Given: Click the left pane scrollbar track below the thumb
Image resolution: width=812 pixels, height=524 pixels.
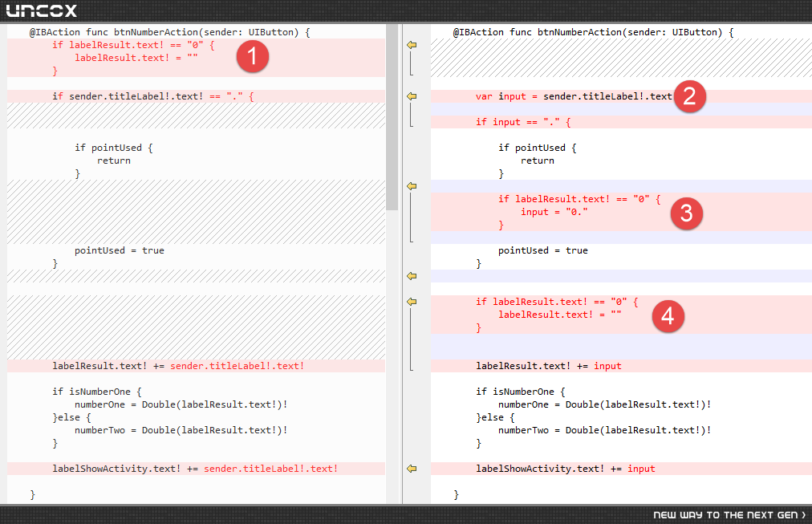Looking at the screenshot, I should click(392, 356).
